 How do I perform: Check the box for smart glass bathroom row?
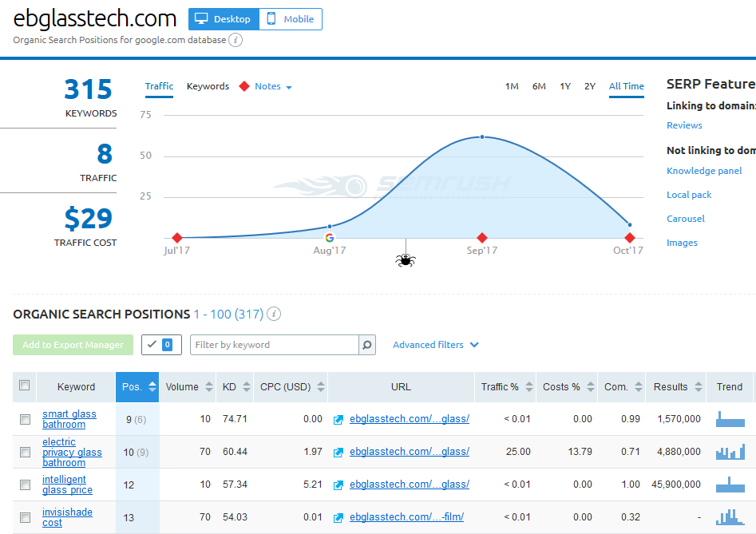(25, 419)
